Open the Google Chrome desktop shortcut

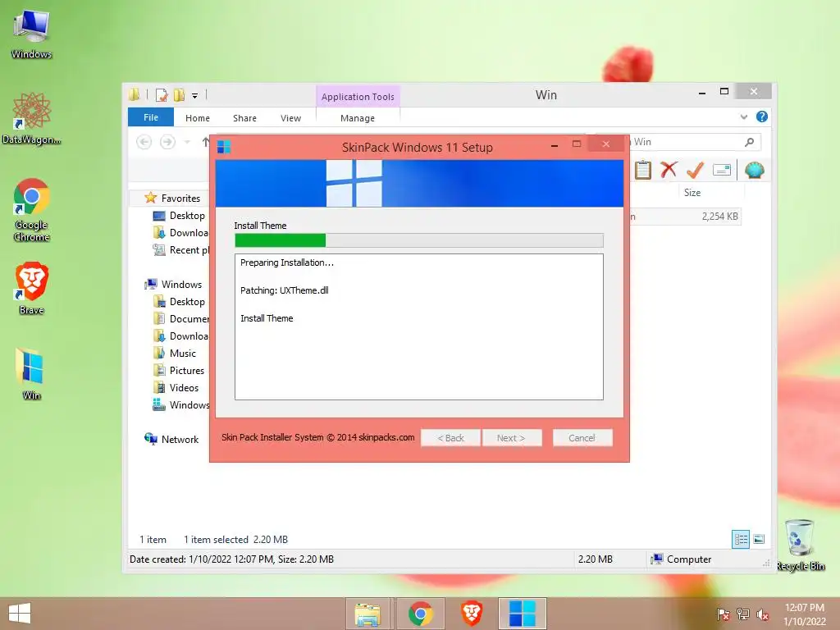click(31, 209)
